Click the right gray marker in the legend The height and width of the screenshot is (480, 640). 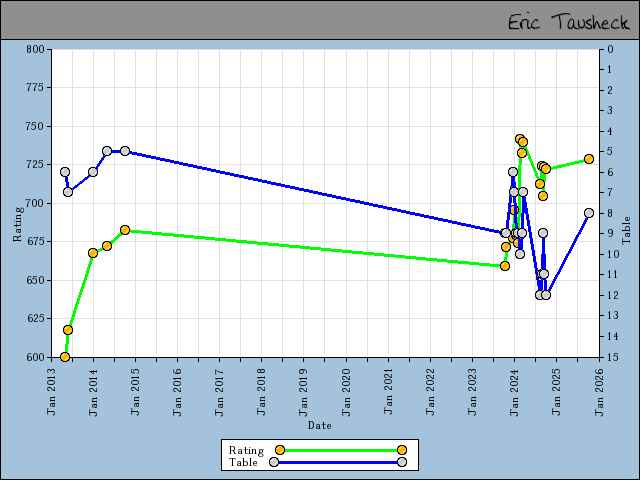401,462
